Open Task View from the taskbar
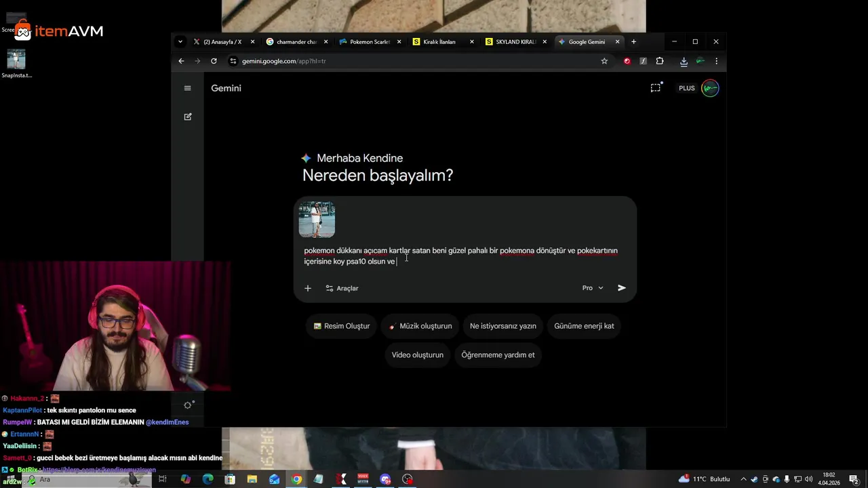 pyautogui.click(x=163, y=479)
